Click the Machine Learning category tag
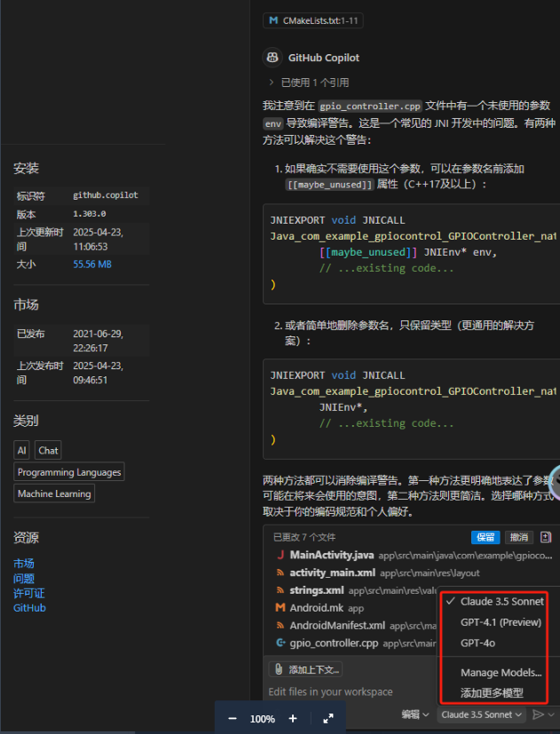 (x=54, y=493)
